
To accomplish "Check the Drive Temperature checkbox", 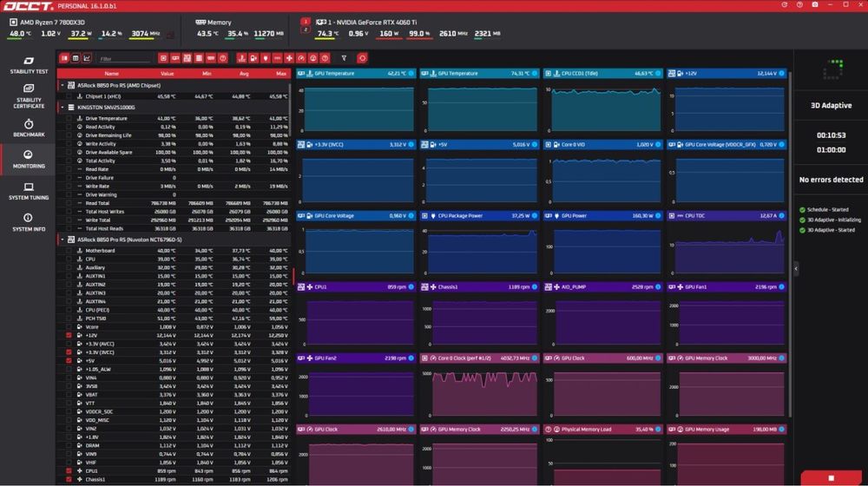I will [x=69, y=118].
